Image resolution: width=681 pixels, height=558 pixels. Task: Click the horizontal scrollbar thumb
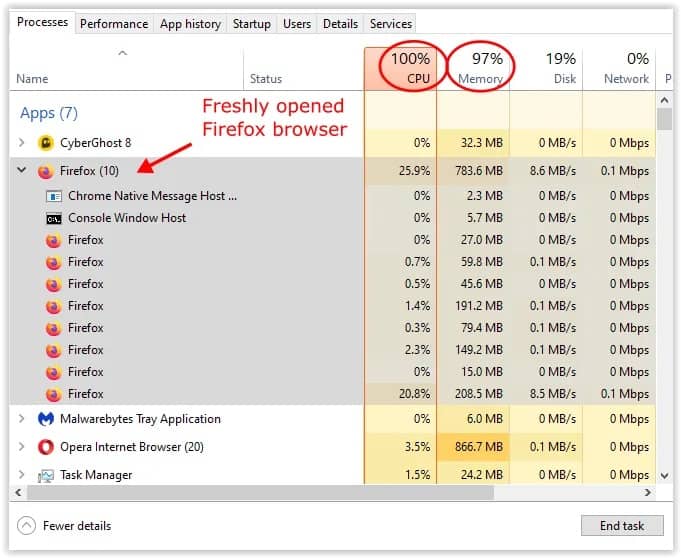point(260,492)
